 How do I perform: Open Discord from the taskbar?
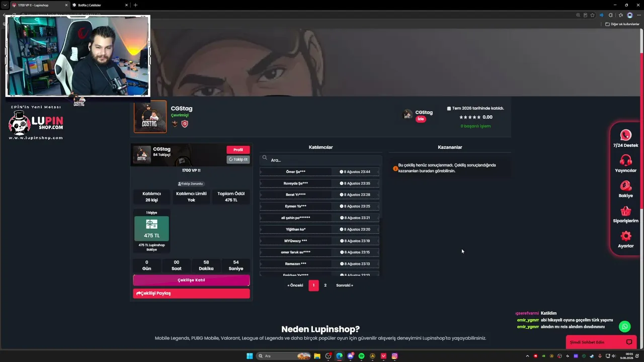[350, 356]
